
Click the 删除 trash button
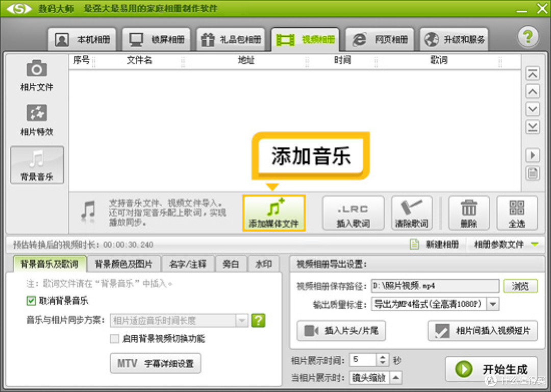pos(468,213)
